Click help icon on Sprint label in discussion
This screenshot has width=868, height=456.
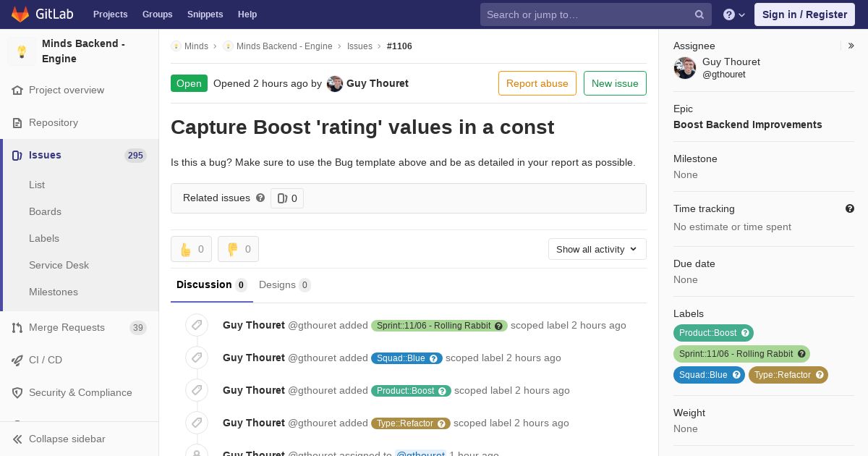point(498,326)
